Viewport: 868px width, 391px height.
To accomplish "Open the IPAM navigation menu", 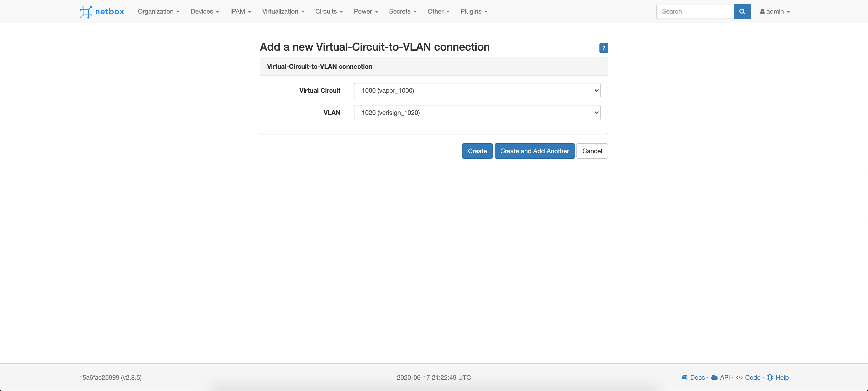I will pyautogui.click(x=240, y=12).
